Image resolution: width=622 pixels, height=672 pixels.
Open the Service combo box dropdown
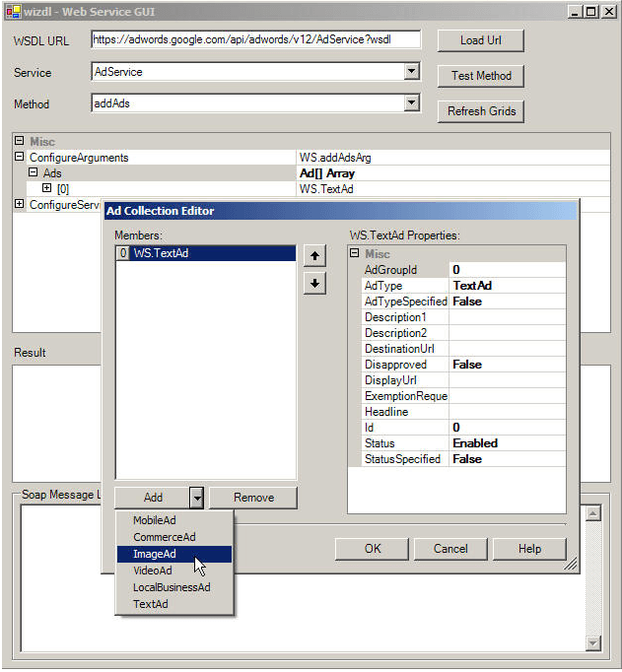(x=411, y=71)
